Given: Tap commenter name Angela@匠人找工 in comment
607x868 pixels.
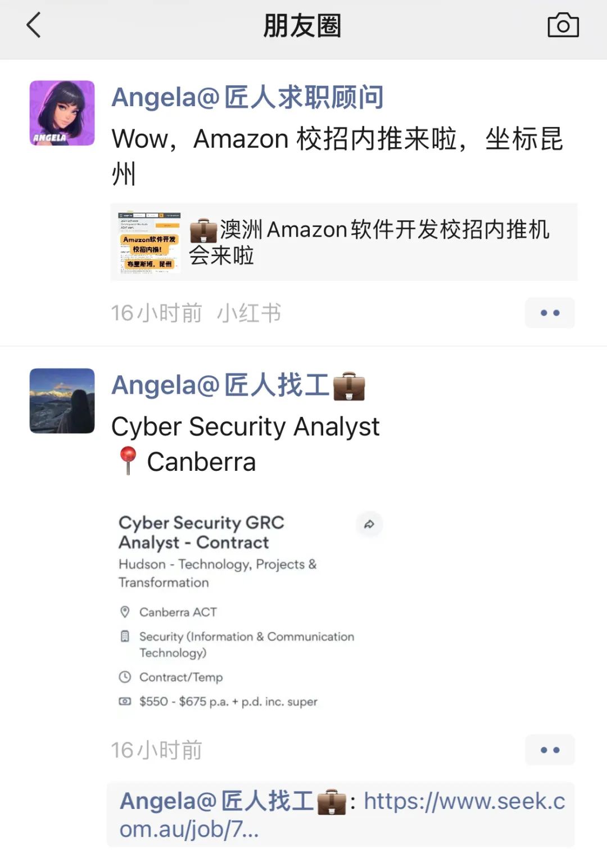Looking at the screenshot, I should pyautogui.click(x=233, y=801).
